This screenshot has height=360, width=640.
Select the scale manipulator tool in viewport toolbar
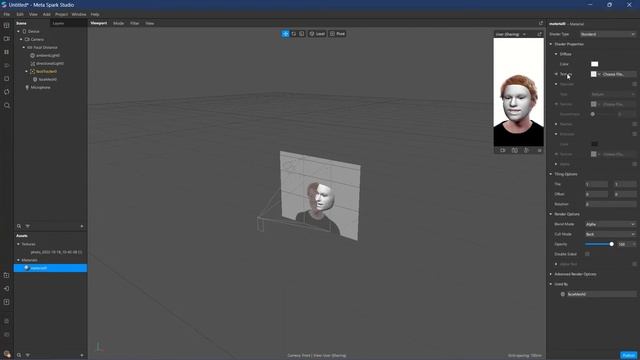[x=302, y=34]
